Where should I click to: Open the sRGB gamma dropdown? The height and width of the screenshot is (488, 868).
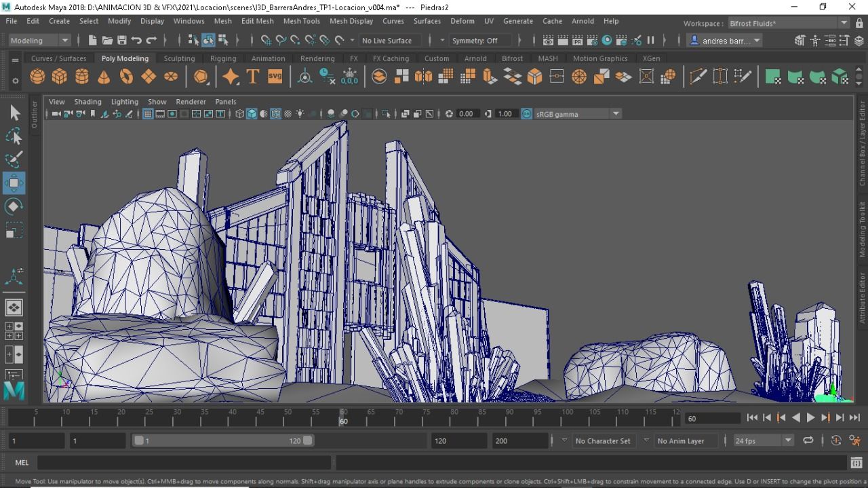coord(578,114)
